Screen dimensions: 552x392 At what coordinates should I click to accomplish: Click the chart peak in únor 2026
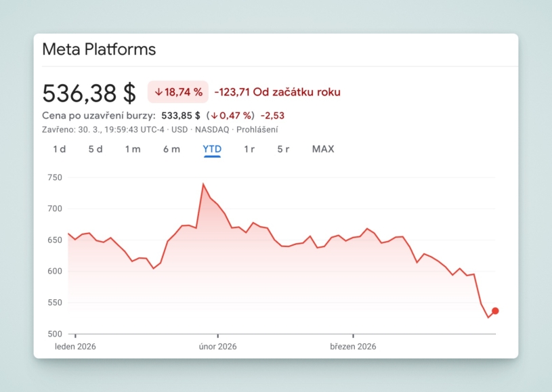[205, 183]
